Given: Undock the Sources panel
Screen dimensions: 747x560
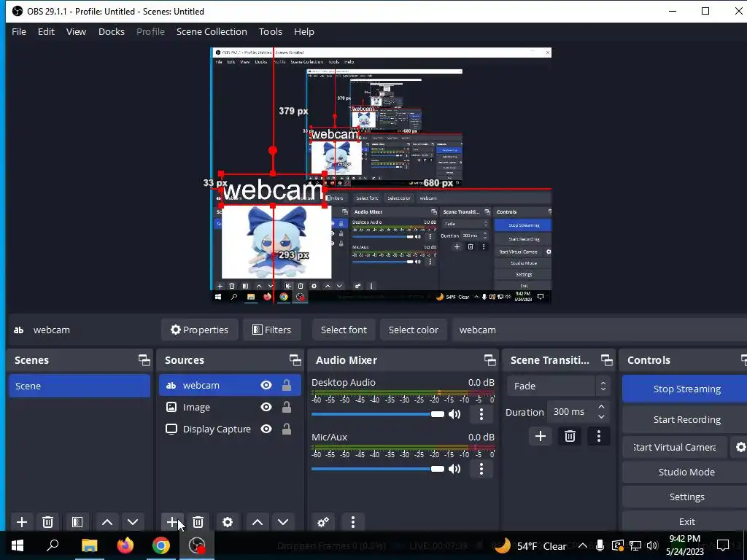Looking at the screenshot, I should 295,360.
